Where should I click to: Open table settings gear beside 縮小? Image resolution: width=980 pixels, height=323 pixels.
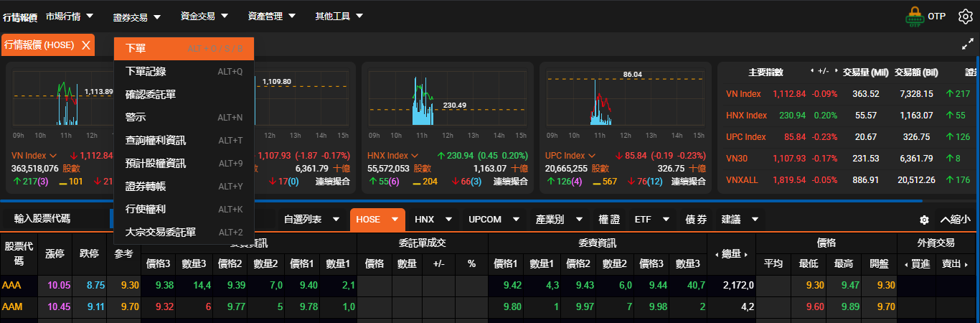pos(924,220)
